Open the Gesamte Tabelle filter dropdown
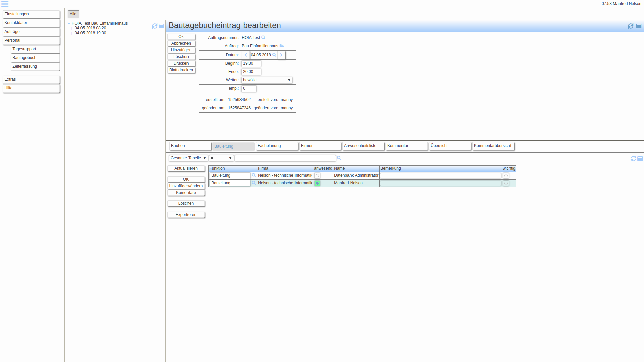The image size is (644, 362). tap(188, 158)
